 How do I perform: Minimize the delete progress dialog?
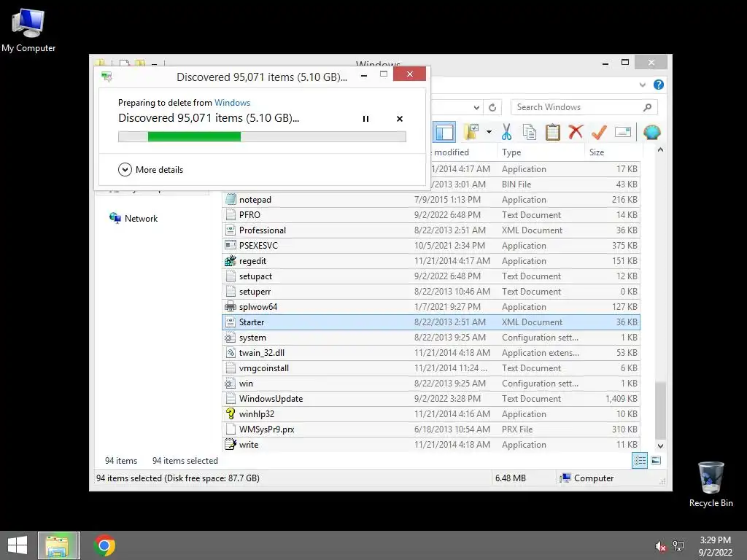(364, 75)
